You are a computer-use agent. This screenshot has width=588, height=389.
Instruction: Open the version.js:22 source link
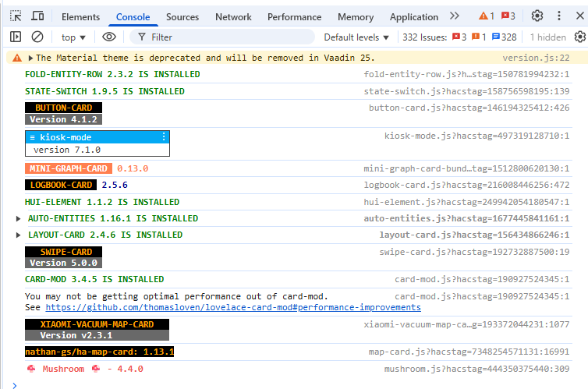pos(536,58)
